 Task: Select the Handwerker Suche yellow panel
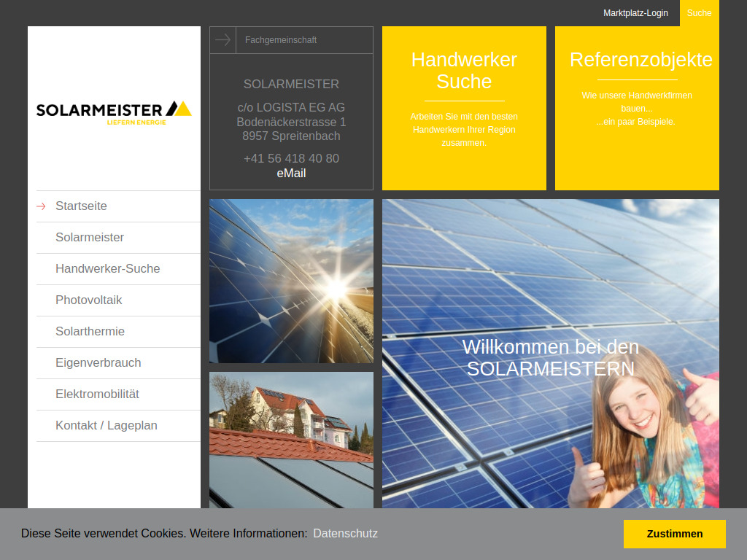tap(464, 107)
